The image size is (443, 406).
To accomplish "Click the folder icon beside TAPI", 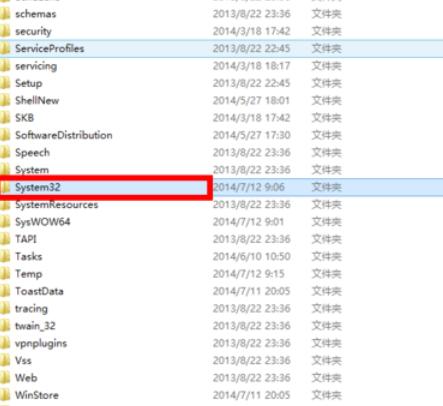I will click(5, 239).
